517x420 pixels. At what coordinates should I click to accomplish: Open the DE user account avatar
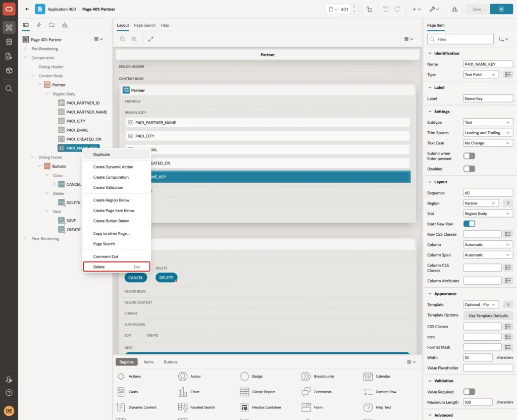tap(9, 411)
